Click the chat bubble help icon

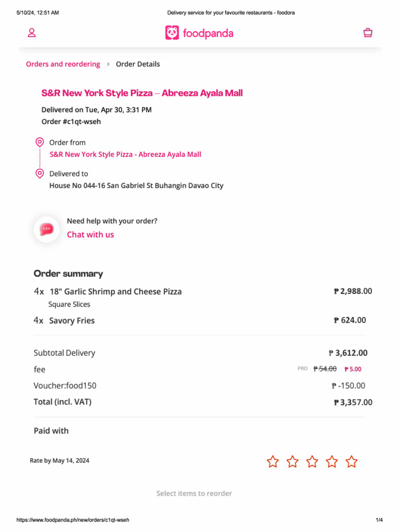[47, 229]
